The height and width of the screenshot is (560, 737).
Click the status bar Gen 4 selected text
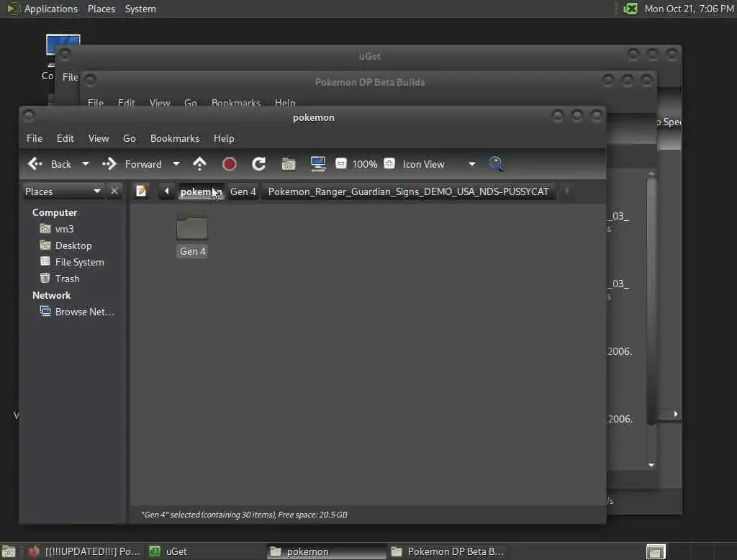point(244,515)
